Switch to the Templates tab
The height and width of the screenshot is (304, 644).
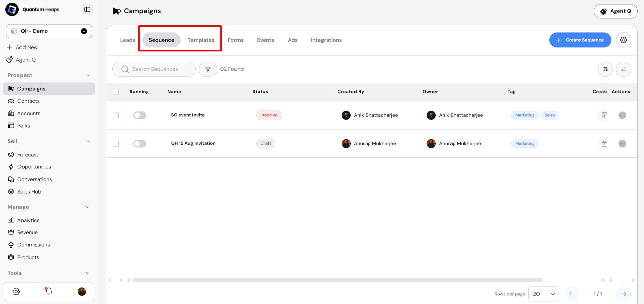(x=201, y=40)
